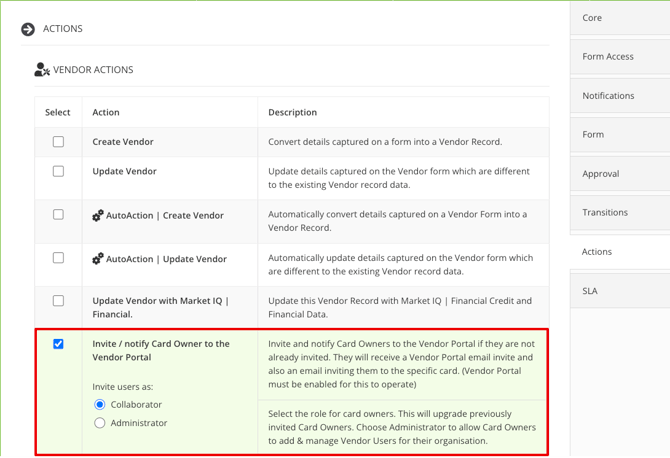Click gears icon next to AutoAction Update Vendor

point(98,258)
